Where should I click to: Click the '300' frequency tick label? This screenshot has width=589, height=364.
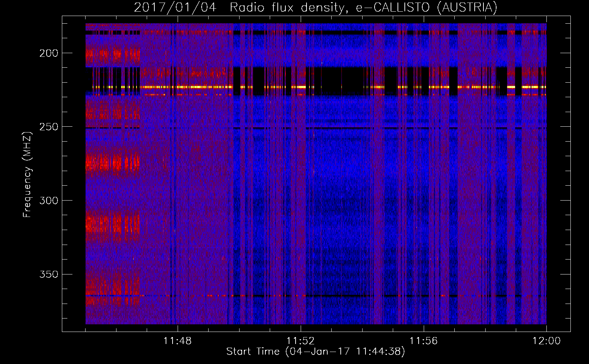click(x=49, y=201)
